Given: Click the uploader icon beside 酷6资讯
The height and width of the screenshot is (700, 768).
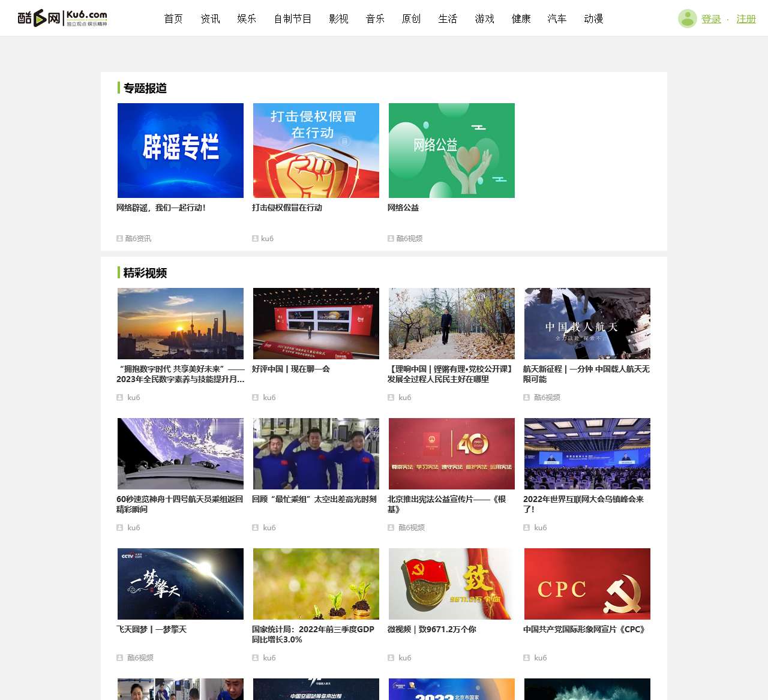Looking at the screenshot, I should click(119, 238).
